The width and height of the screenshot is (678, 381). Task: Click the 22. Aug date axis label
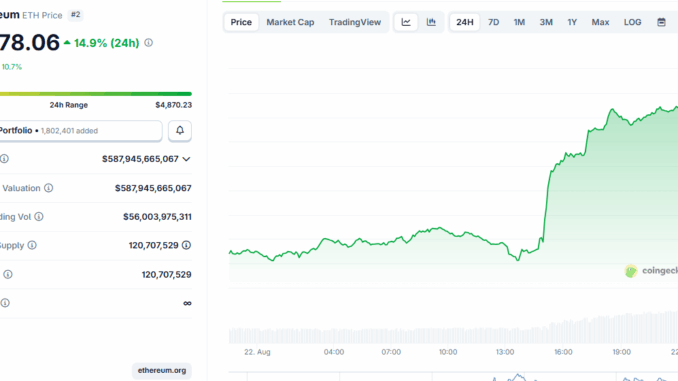[x=257, y=352]
